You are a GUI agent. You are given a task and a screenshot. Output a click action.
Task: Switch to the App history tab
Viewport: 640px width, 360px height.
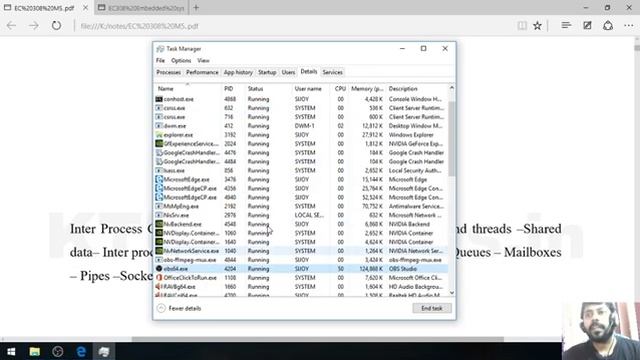click(x=238, y=72)
